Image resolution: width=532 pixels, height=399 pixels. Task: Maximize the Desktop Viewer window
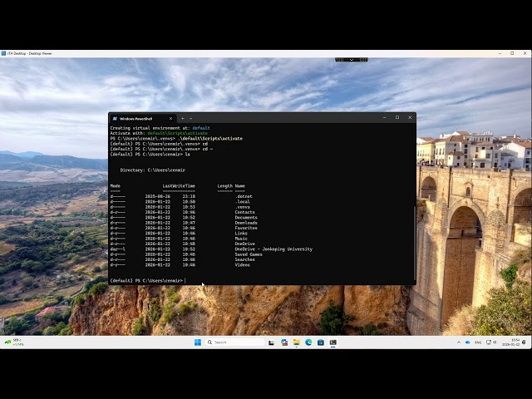[x=512, y=53]
